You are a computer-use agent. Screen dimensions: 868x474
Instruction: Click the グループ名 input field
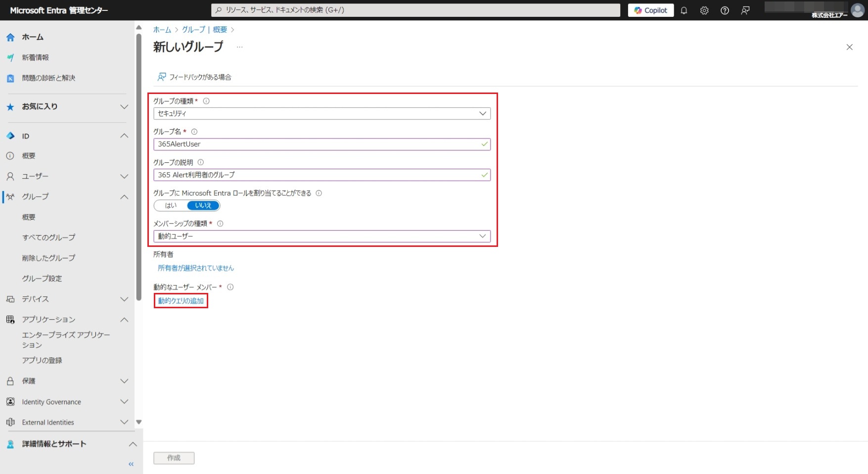(x=317, y=144)
